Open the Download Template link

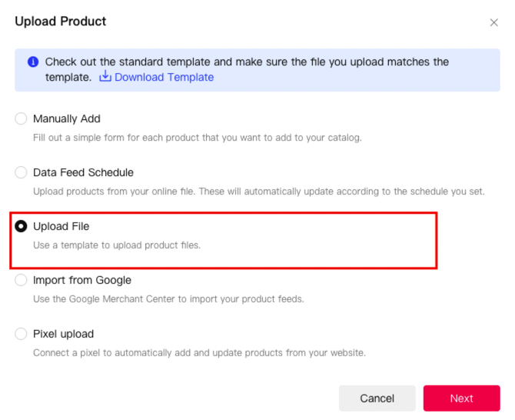point(164,77)
